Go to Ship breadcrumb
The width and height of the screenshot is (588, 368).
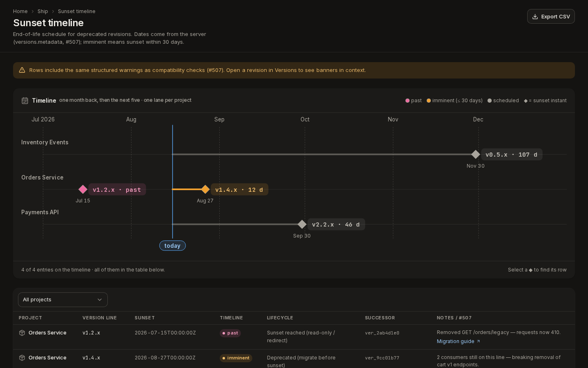click(x=43, y=11)
